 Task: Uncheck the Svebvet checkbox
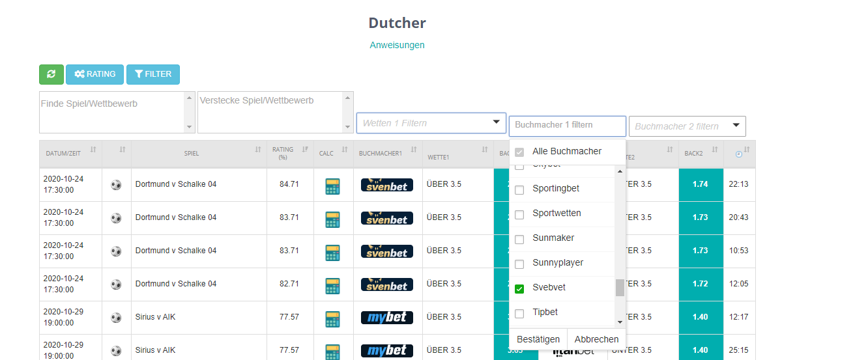tap(519, 289)
